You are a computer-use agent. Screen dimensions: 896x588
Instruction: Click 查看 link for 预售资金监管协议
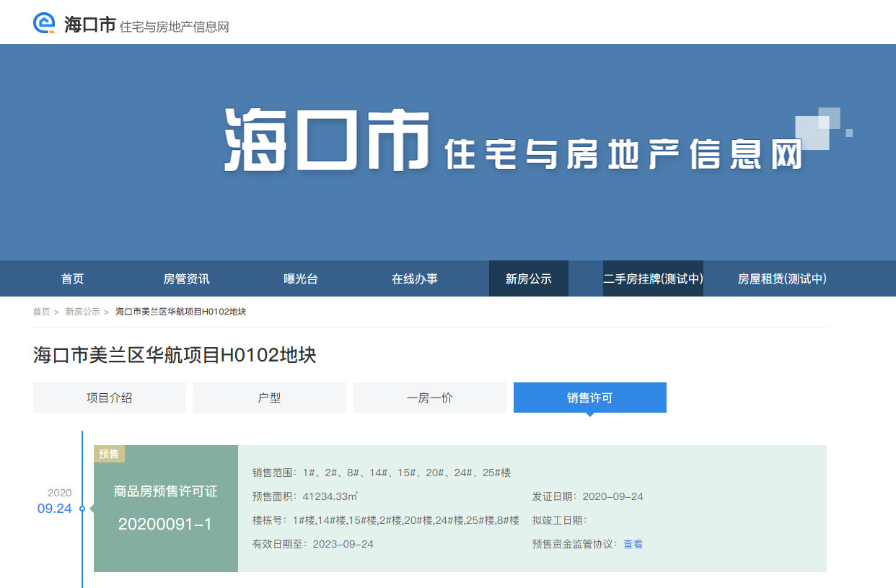pos(633,544)
